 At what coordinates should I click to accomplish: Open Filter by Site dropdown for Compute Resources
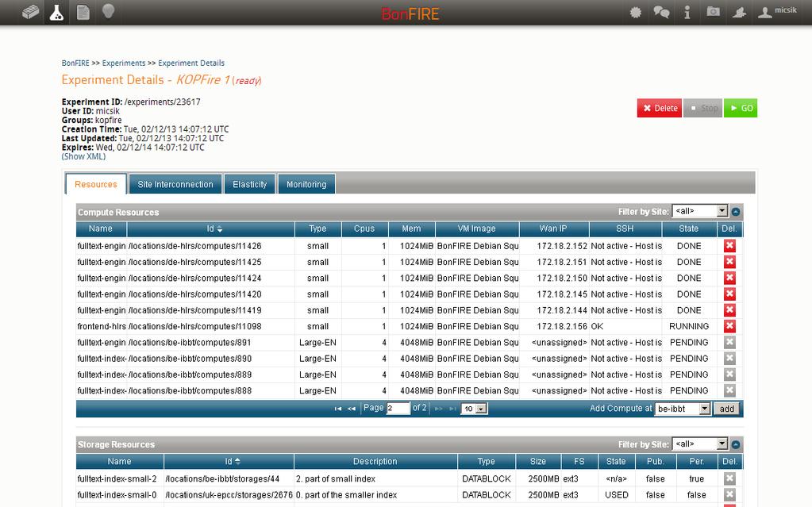point(700,211)
